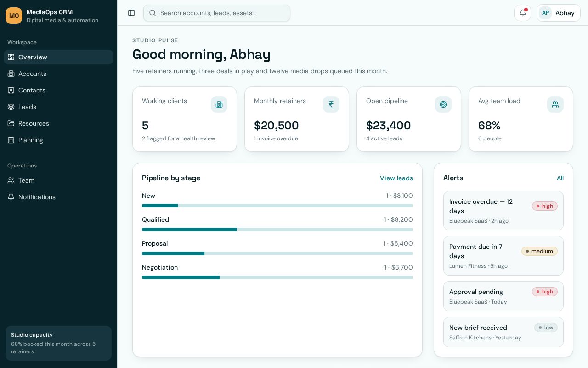
Task: Click the AP avatar badge
Action: 545,13
